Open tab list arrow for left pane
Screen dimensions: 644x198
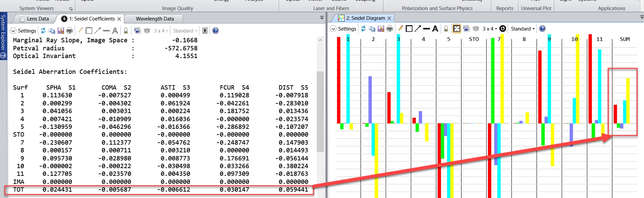coord(322,17)
